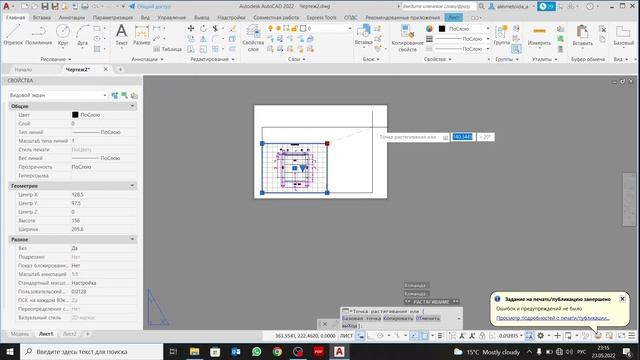Open viewport scale 0.012815 dropdown
Viewport: 640px width, 360px height.
511,336
